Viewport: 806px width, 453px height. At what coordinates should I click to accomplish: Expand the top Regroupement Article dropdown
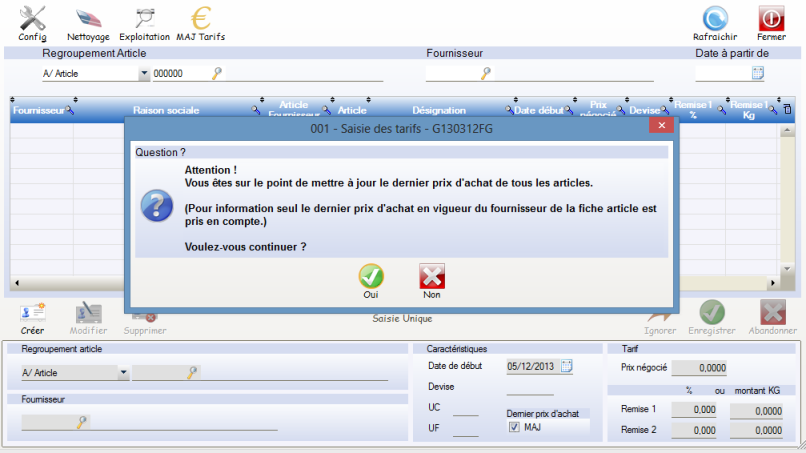[x=144, y=73]
